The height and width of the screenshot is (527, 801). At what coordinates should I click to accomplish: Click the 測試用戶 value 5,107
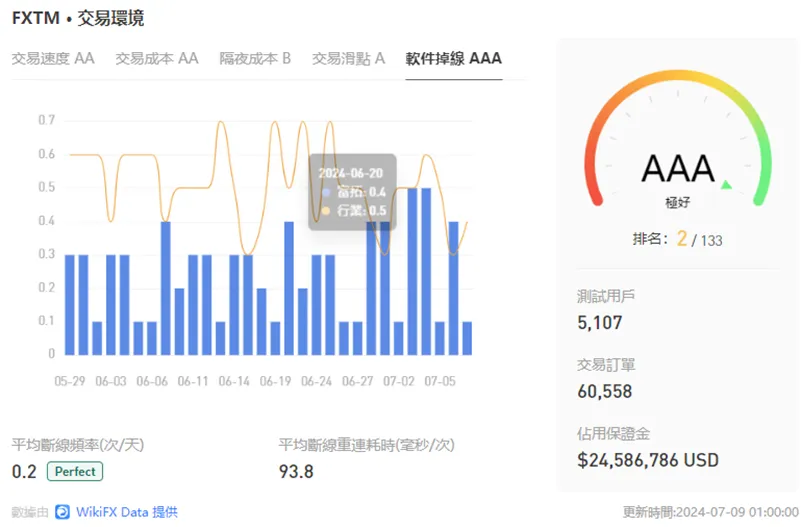pos(600,323)
